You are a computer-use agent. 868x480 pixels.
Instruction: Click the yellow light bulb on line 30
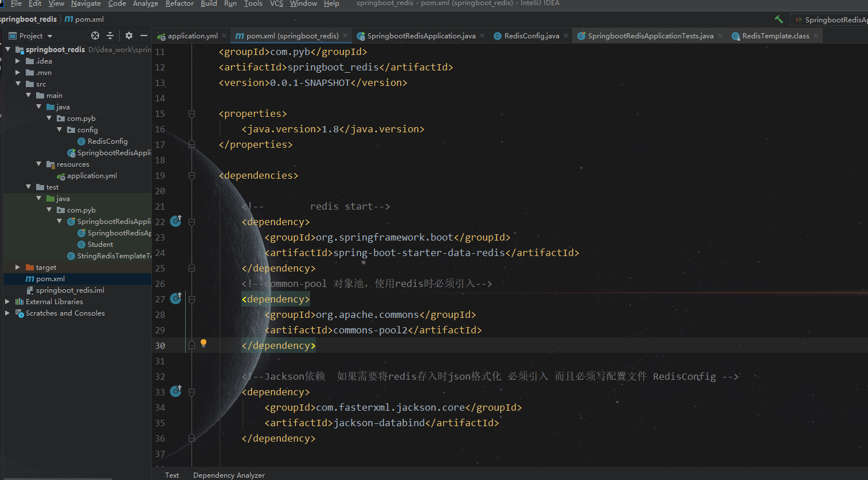[x=203, y=344]
